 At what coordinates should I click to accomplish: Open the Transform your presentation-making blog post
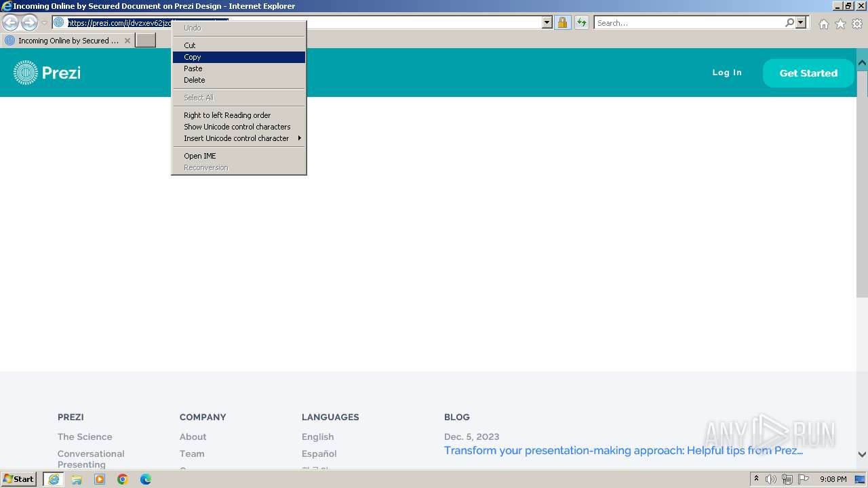pyautogui.click(x=623, y=451)
